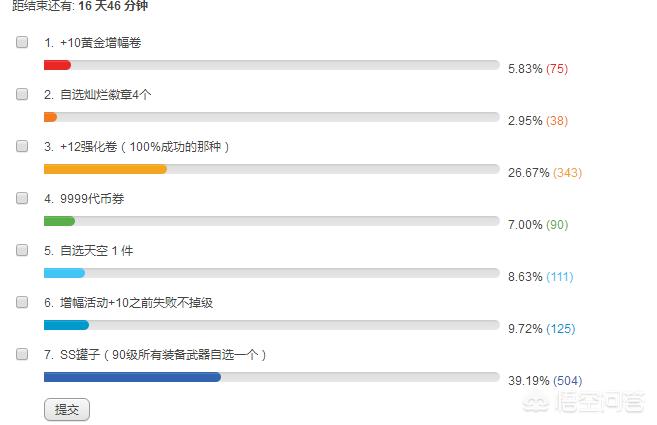Select the +12强化卷 checkbox
This screenshot has width=657, height=425.
coord(22,146)
